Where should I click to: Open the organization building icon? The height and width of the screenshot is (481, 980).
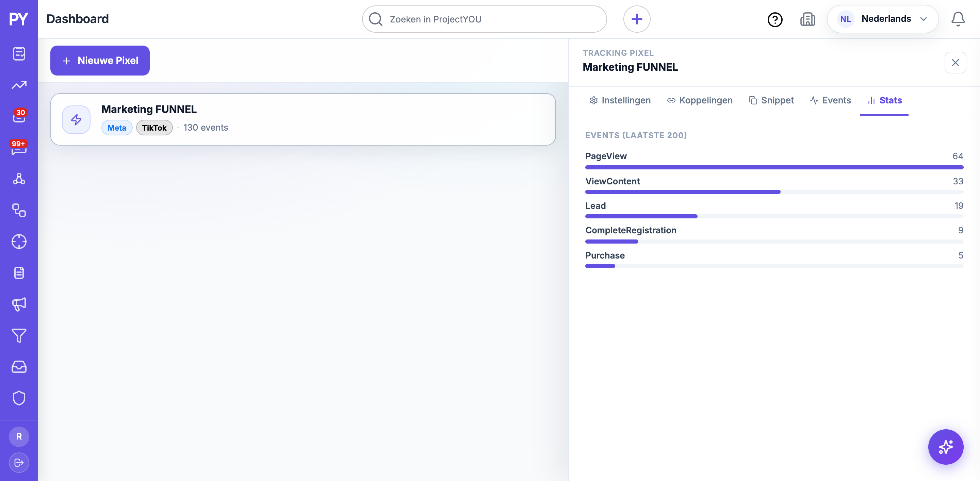pyautogui.click(x=807, y=19)
